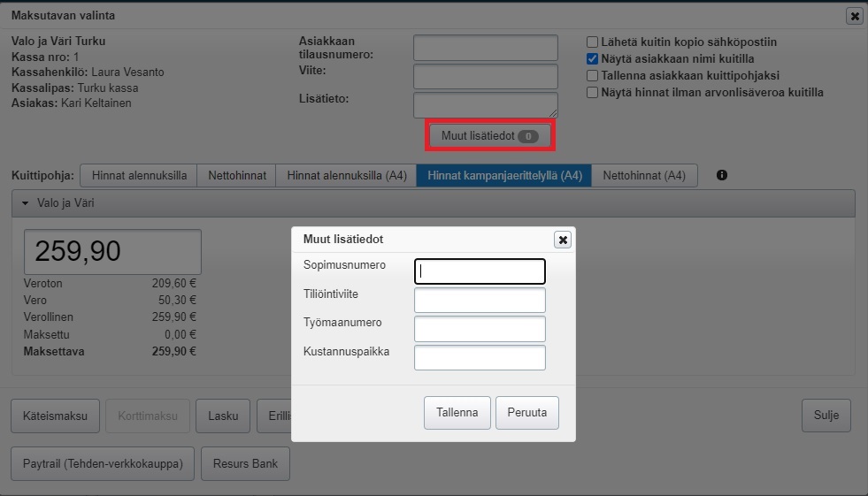The height and width of the screenshot is (496, 868).
Task: Uncheck Näytä asiakkaan nimi kuitilla
Action: (592, 58)
